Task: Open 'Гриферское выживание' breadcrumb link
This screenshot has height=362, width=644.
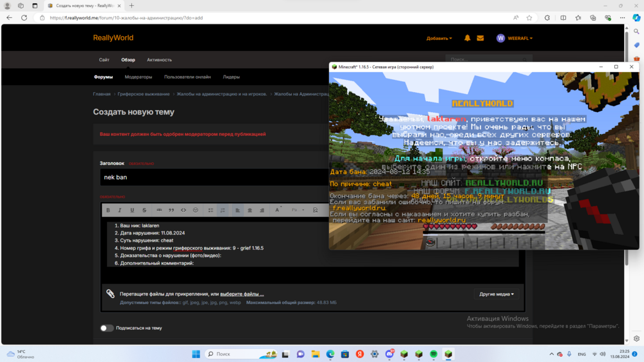Action: (144, 94)
